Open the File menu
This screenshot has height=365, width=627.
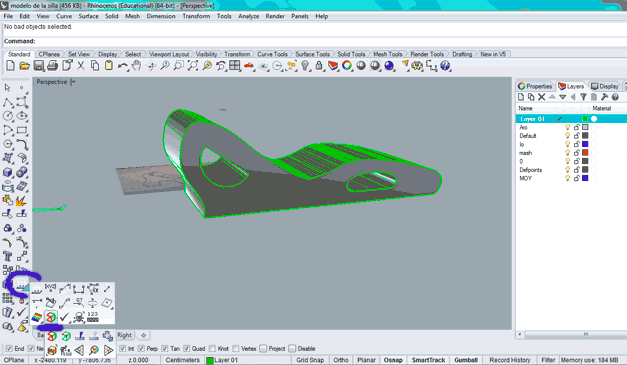tap(8, 16)
